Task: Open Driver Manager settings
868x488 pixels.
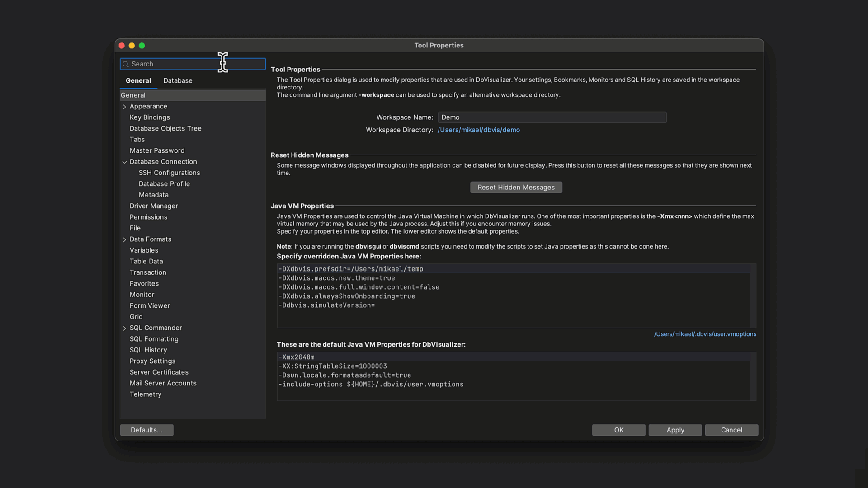Action: coord(154,206)
